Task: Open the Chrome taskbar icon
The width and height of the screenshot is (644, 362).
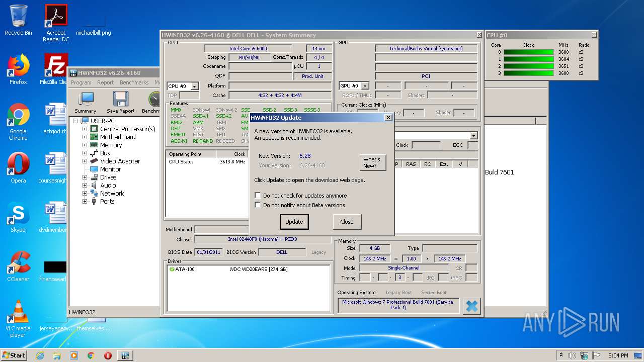Action: click(x=91, y=355)
